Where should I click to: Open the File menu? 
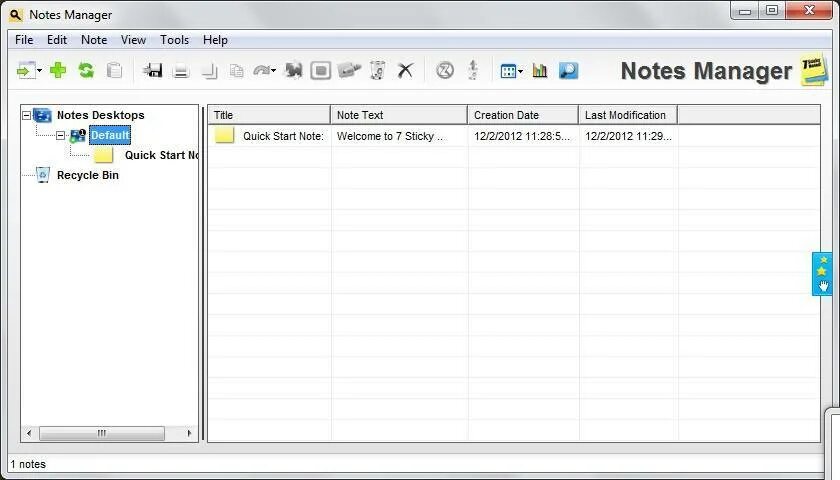tap(24, 40)
